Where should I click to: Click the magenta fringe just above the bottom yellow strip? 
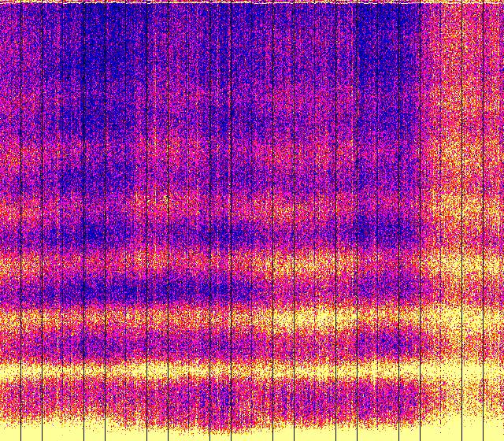tap(236, 406)
